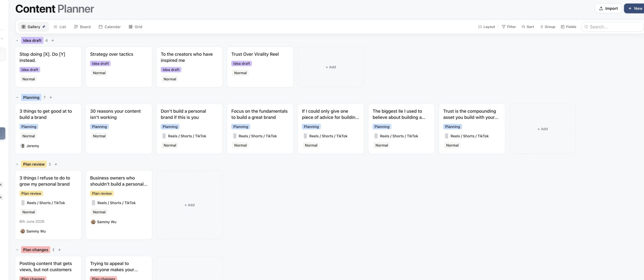644x280 pixels.
Task: Open the Trust Over Virality Reel card
Action: (x=260, y=67)
